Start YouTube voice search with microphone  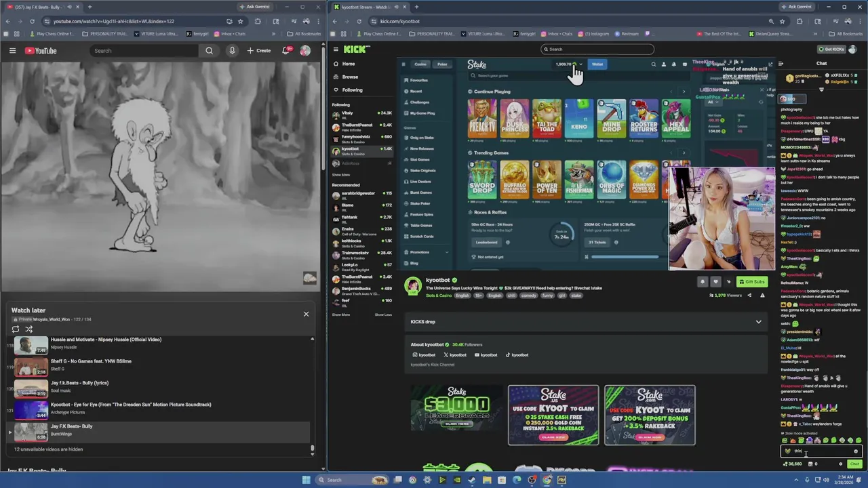click(232, 51)
